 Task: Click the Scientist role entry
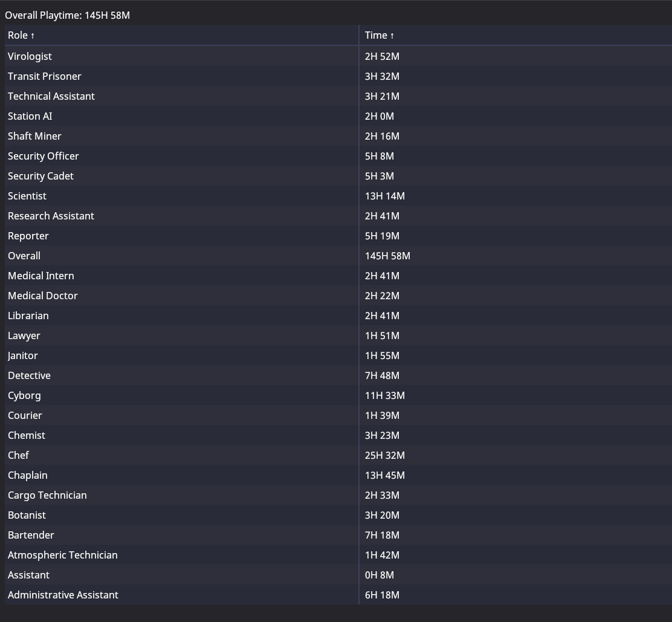coord(27,196)
